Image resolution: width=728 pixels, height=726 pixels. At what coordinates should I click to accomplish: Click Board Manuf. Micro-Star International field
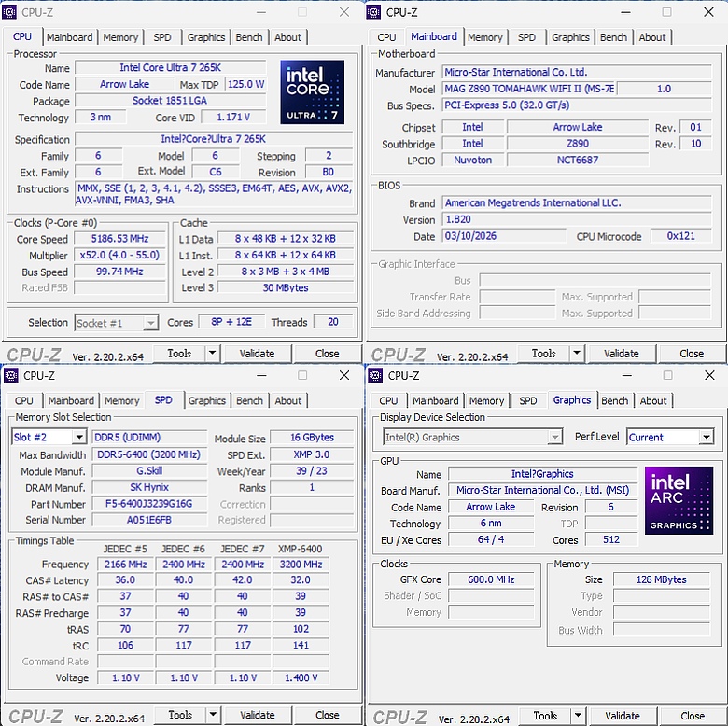[543, 490]
